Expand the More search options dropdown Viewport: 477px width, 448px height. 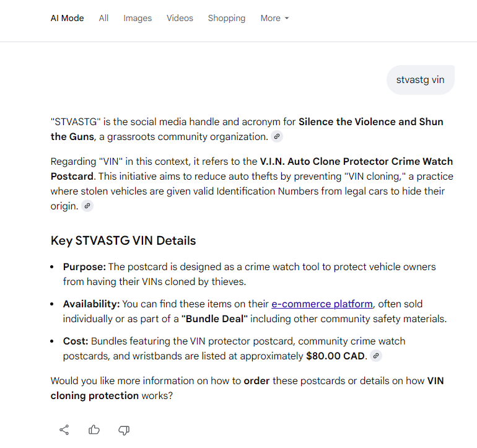click(274, 18)
